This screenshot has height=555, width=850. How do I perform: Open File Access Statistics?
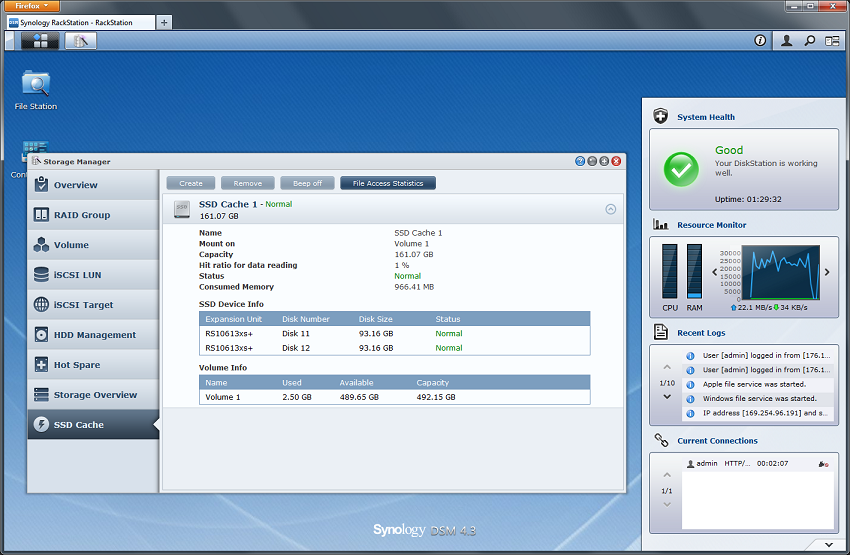coord(388,183)
